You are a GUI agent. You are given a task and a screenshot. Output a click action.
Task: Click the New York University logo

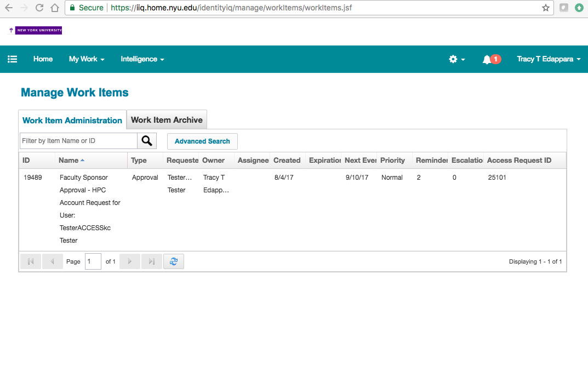tap(36, 30)
